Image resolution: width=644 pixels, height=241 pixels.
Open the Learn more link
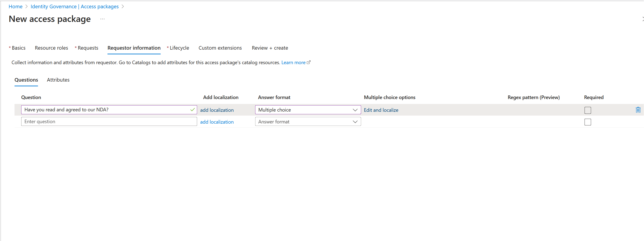pyautogui.click(x=293, y=63)
